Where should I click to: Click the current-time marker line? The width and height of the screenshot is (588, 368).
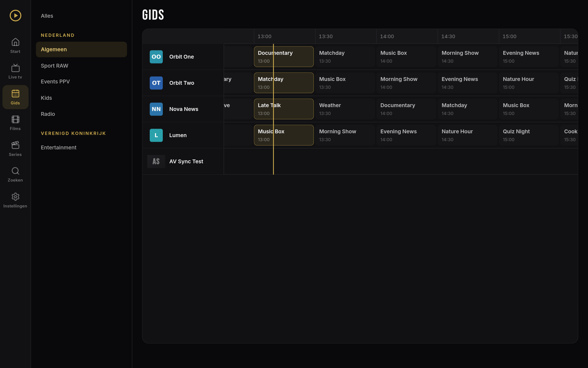[x=273, y=109]
